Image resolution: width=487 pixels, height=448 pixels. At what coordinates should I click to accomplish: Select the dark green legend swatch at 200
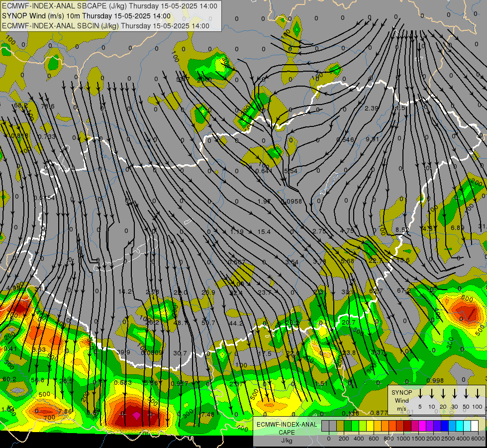[x=348, y=426]
